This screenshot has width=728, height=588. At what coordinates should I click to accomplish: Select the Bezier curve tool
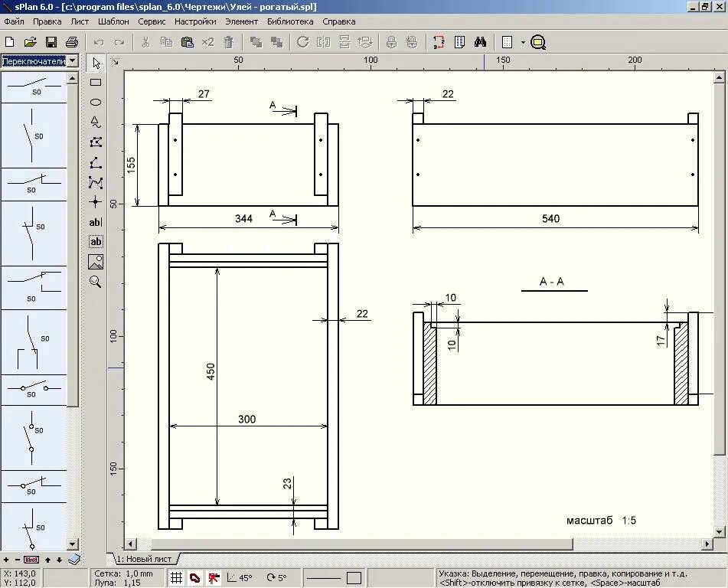tap(96, 182)
